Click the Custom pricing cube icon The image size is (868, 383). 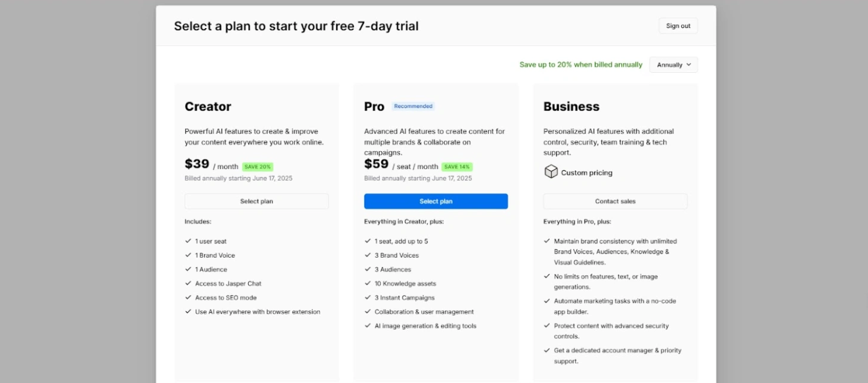[551, 172]
